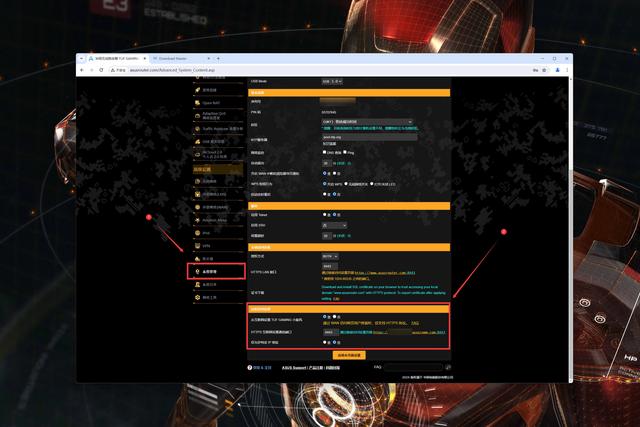
Task: Tick the Ping checkbox
Action: [345, 152]
